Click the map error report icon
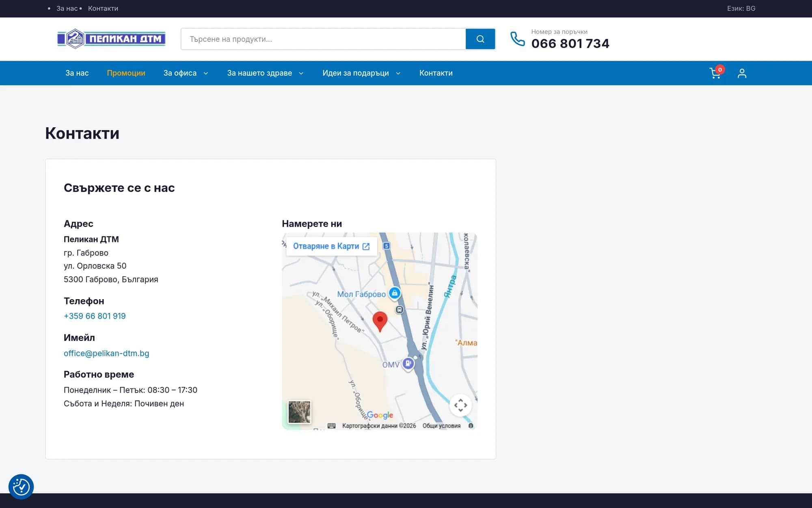Viewport: 812px width, 508px height. 471,426
